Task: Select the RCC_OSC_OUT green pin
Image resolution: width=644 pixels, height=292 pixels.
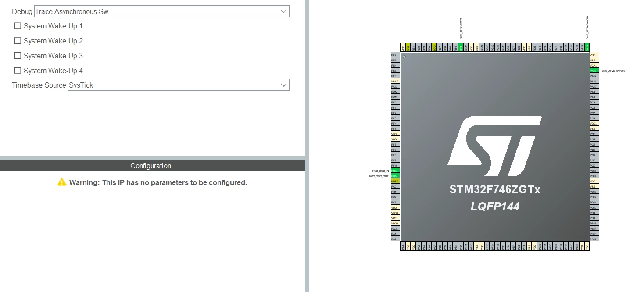Action: [x=395, y=176]
